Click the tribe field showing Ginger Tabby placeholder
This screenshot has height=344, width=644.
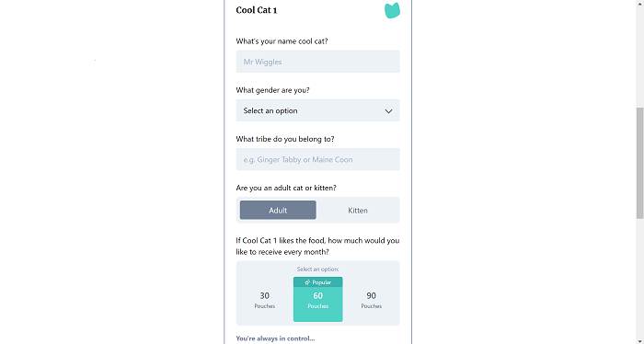(318, 159)
